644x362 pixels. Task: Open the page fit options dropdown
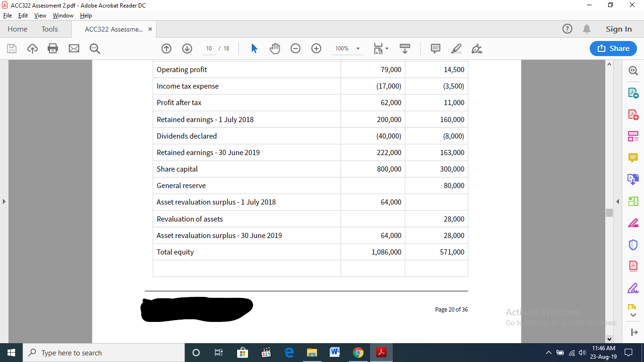(x=380, y=48)
